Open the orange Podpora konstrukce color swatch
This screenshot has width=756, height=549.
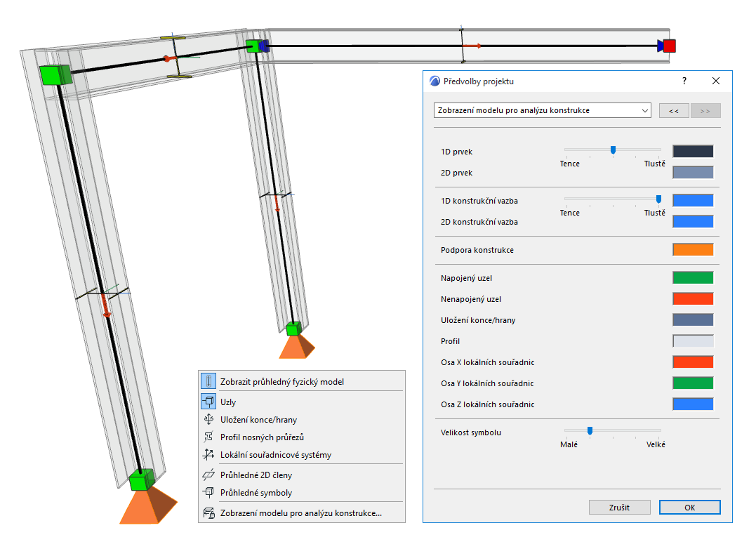[x=694, y=250]
